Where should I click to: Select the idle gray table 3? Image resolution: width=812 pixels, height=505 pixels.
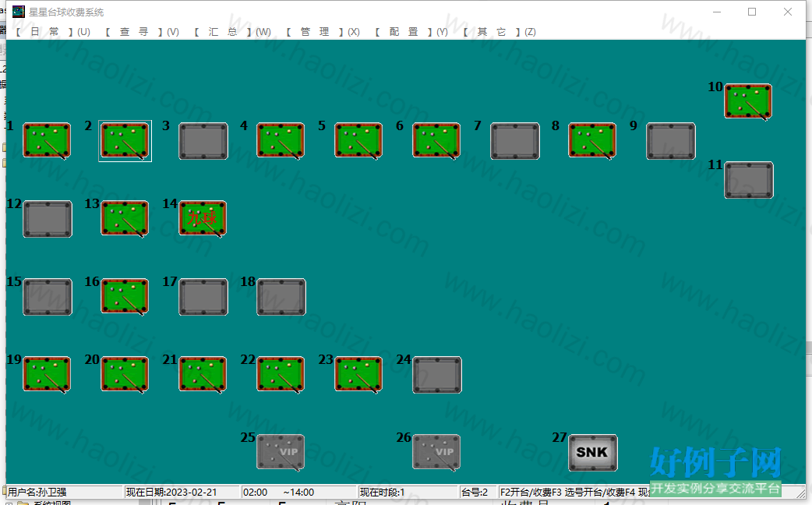(203, 141)
